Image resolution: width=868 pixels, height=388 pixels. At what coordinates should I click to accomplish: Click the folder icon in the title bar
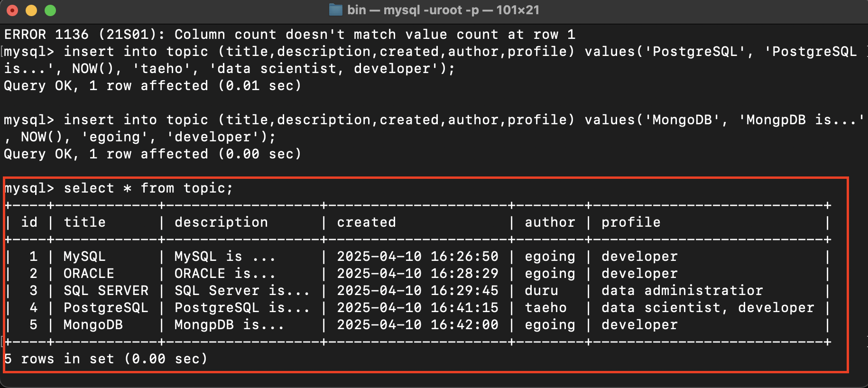pyautogui.click(x=336, y=10)
